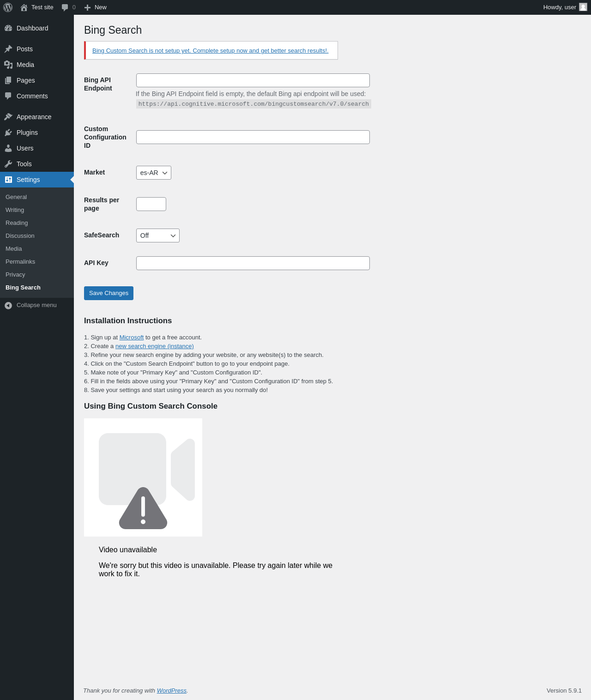Click the user avatar icon

(583, 7)
